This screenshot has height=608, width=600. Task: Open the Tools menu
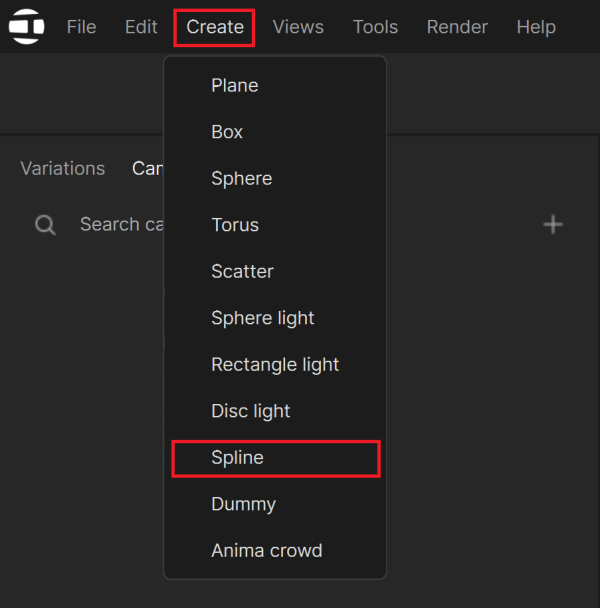click(375, 27)
